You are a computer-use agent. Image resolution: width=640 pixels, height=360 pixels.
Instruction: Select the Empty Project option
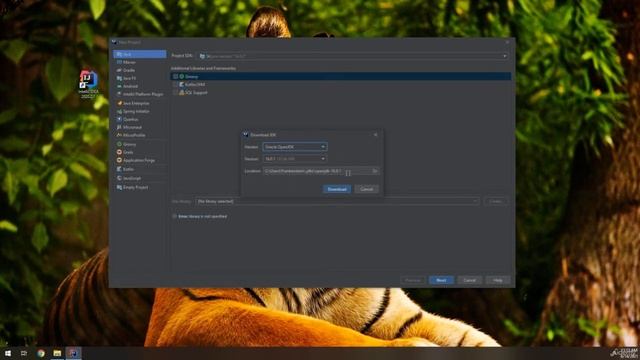click(140, 187)
